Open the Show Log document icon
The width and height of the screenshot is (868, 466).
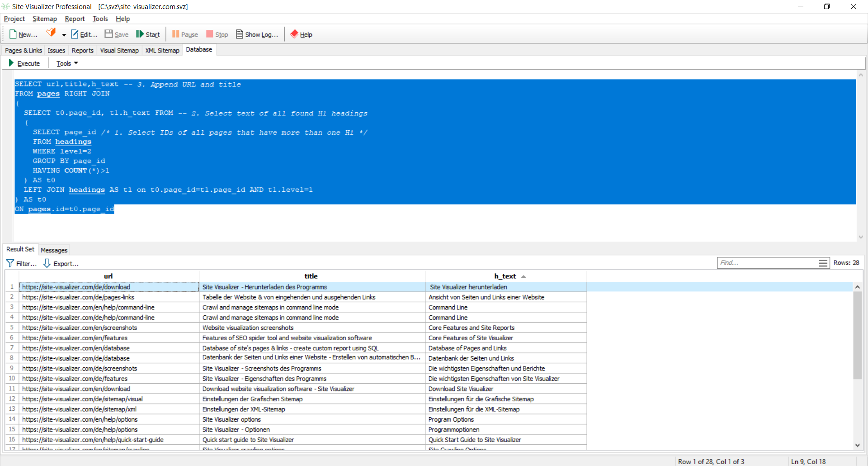click(240, 34)
